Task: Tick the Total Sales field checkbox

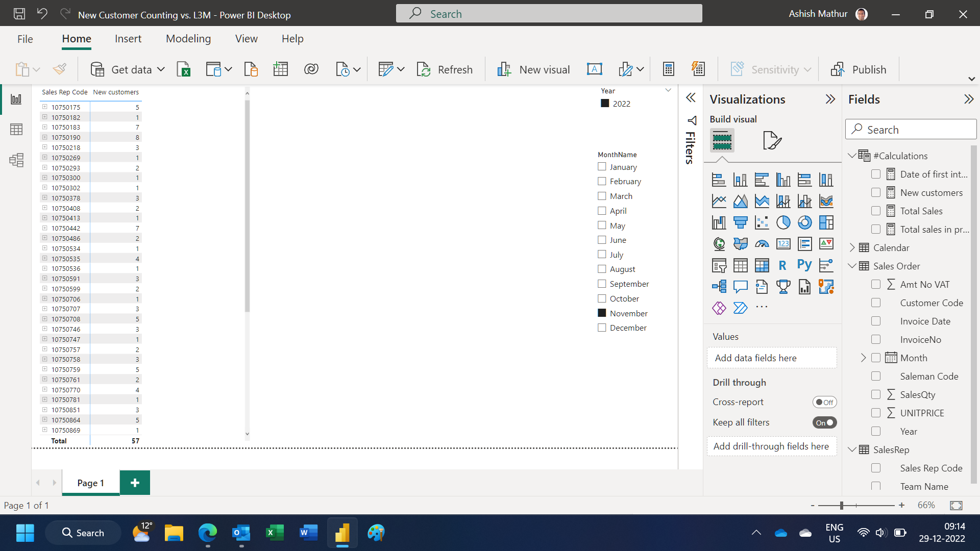Action: pos(876,211)
